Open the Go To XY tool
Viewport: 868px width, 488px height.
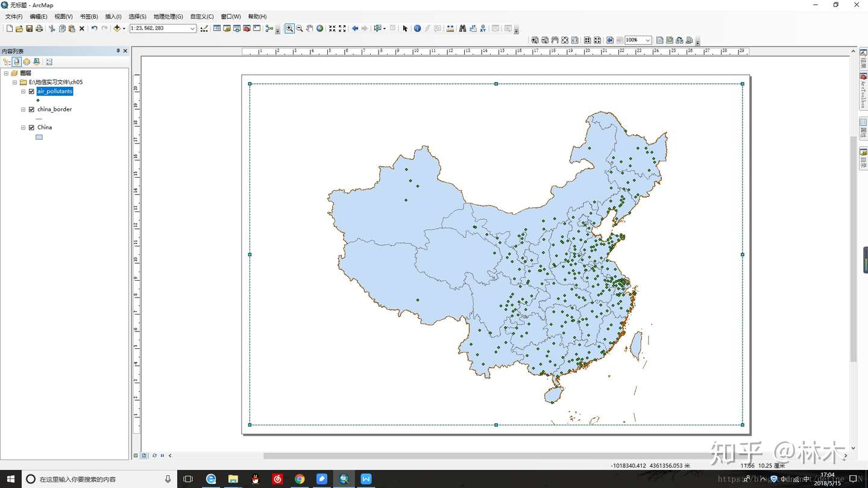(x=483, y=28)
